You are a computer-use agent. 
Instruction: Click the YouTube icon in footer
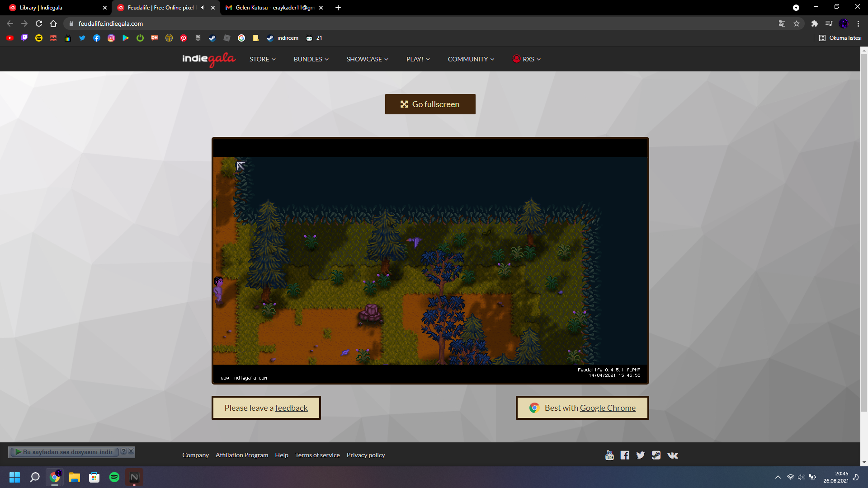[x=609, y=455]
